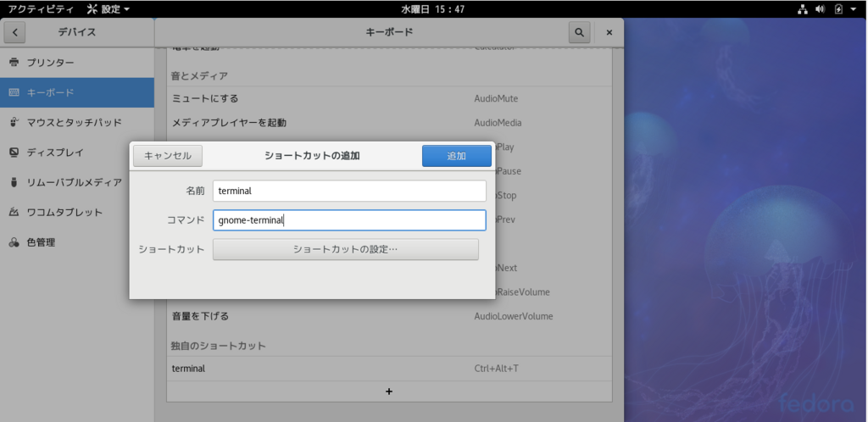Select the Wacom tablet icon

point(14,212)
